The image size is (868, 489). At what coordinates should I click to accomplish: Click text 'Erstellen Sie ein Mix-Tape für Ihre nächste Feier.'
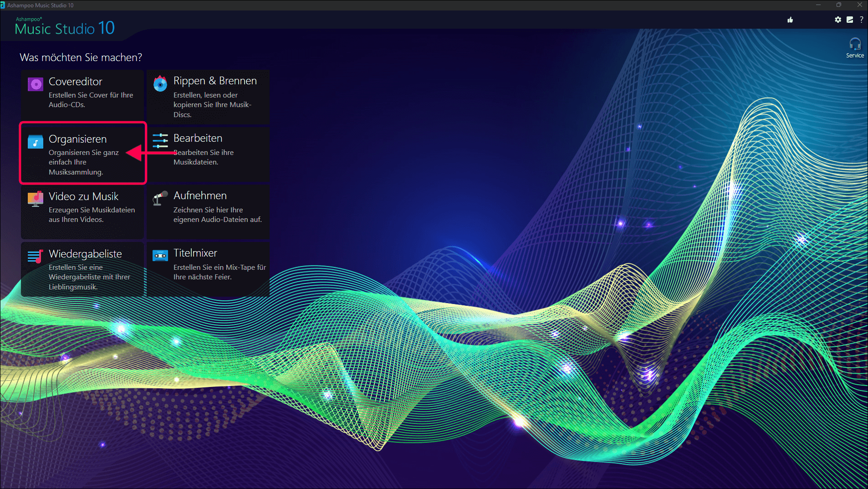coord(220,272)
